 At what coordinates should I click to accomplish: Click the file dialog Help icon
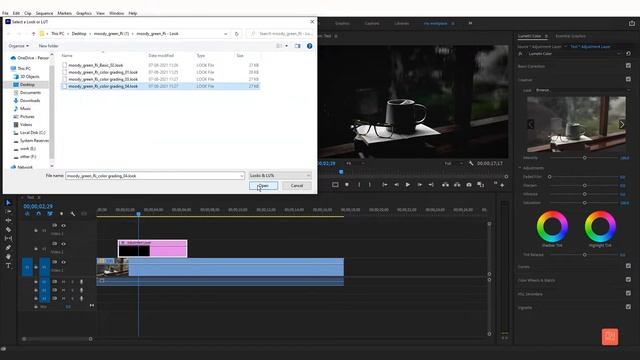click(309, 46)
